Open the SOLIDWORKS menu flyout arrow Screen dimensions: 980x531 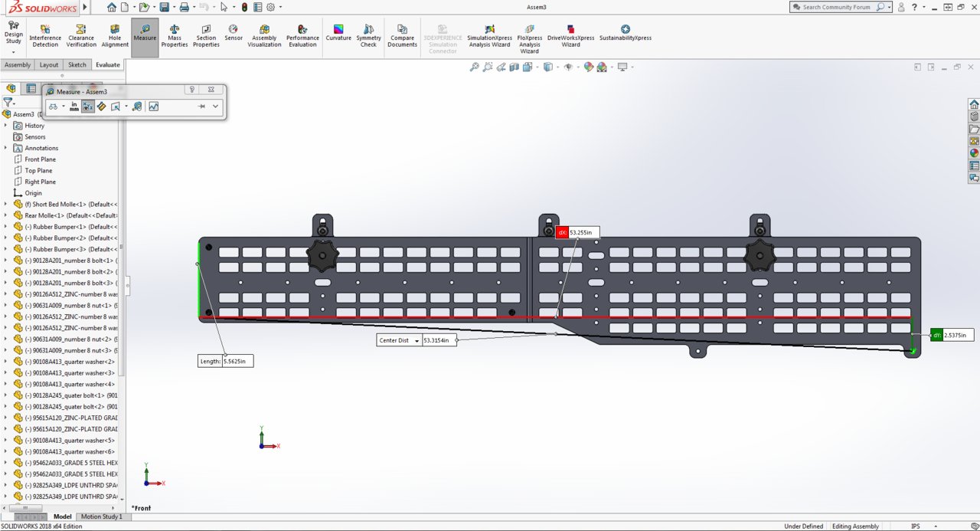click(84, 7)
